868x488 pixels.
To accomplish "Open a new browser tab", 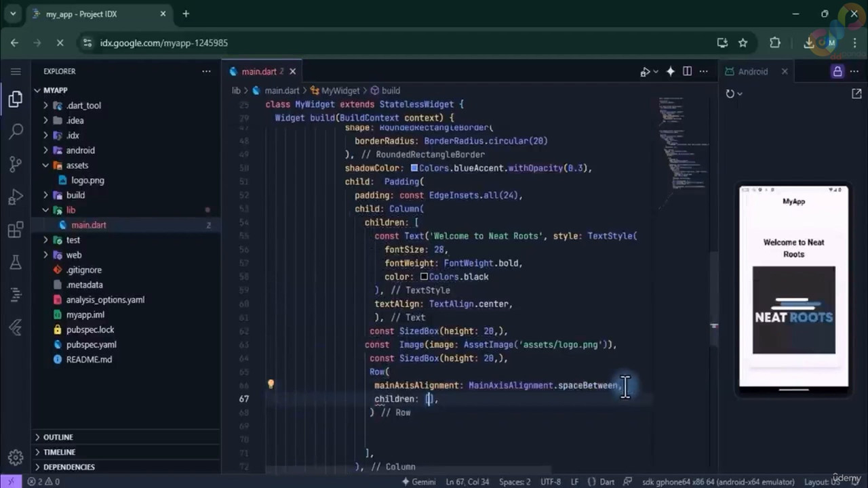I will click(186, 14).
